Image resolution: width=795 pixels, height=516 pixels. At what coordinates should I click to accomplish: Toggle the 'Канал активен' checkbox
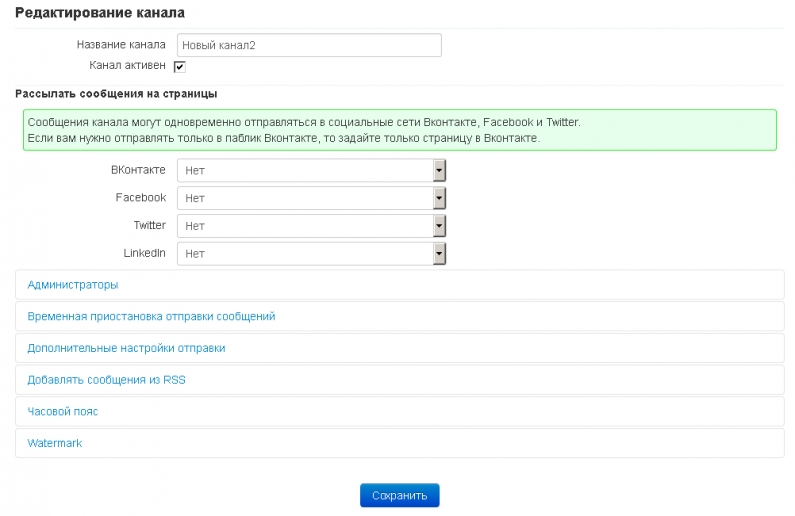(x=179, y=66)
